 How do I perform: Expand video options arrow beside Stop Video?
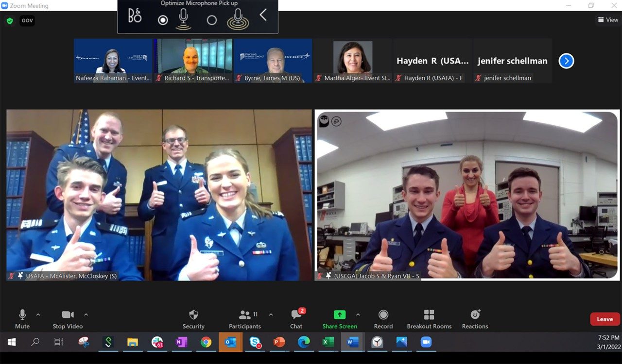[86, 314]
